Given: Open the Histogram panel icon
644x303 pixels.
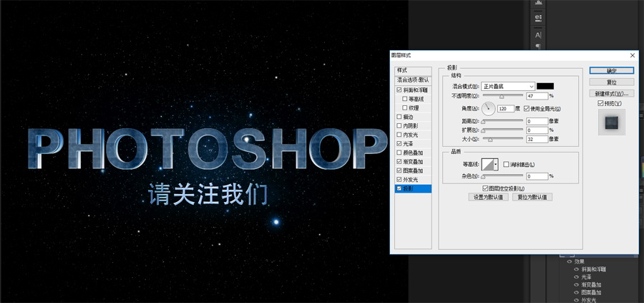Looking at the screenshot, I should (x=538, y=3).
